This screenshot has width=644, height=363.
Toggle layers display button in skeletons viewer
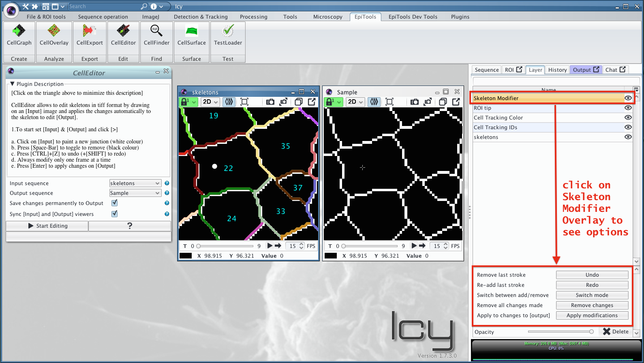(229, 102)
